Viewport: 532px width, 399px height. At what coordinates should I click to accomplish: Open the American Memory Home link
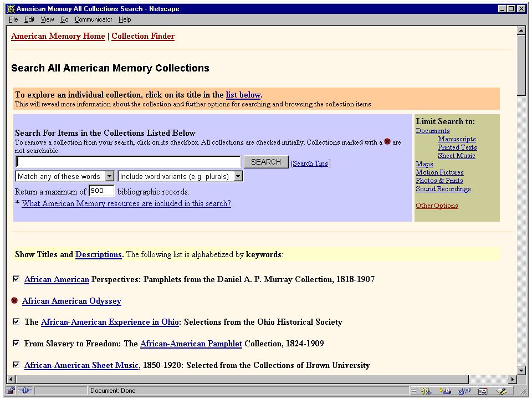[58, 36]
